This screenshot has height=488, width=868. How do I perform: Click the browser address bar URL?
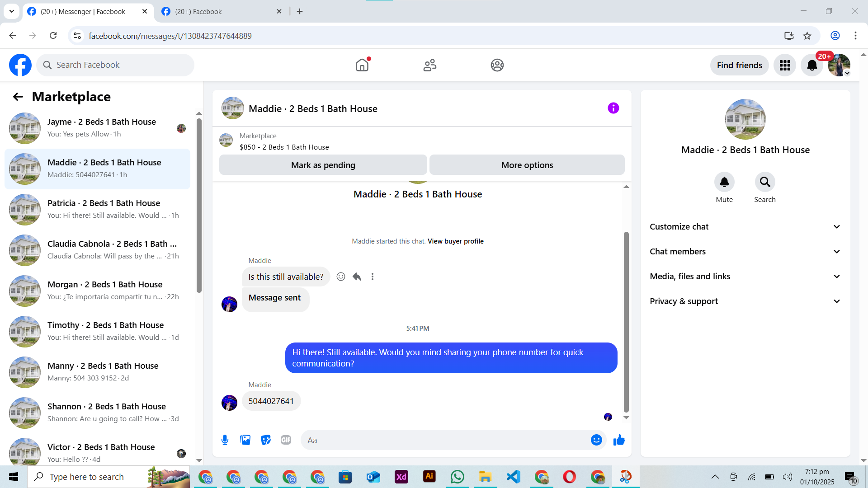pyautogui.click(x=170, y=36)
